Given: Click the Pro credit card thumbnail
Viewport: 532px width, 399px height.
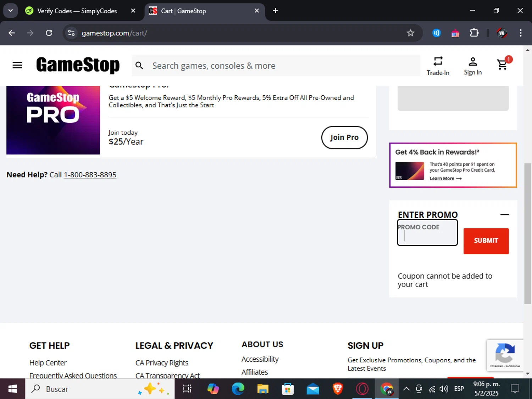Looking at the screenshot, I should click(x=410, y=171).
